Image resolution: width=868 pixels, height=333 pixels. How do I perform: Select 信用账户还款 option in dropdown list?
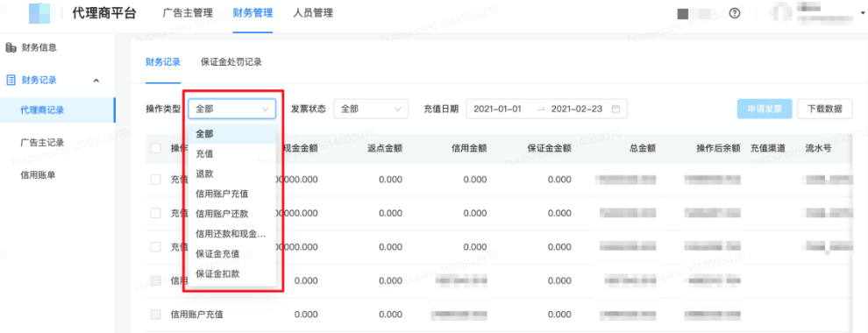click(232, 214)
